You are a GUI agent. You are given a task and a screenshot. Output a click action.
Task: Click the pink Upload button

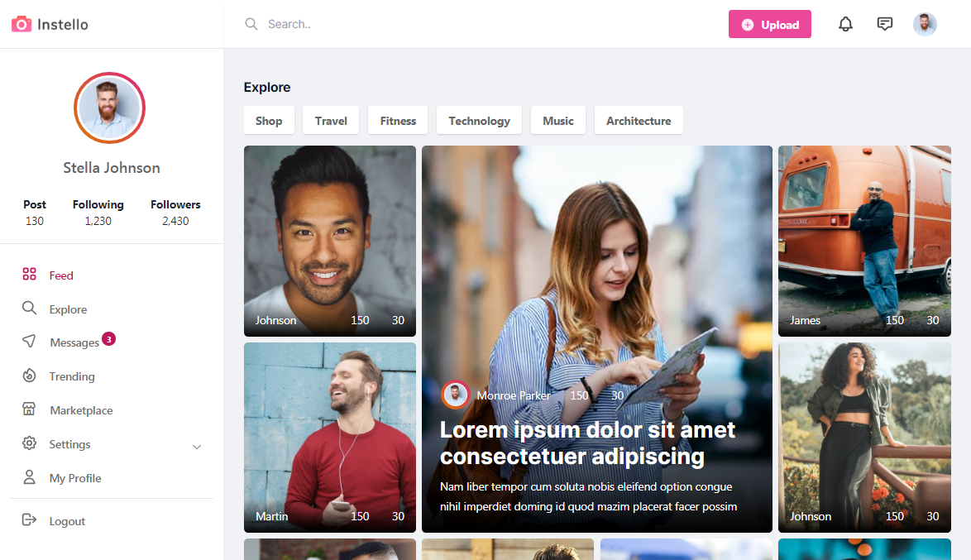(x=770, y=24)
